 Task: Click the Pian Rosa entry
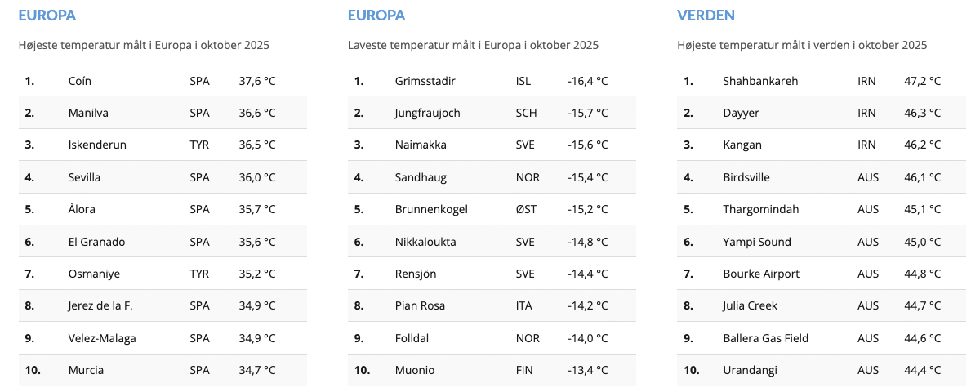point(420,305)
